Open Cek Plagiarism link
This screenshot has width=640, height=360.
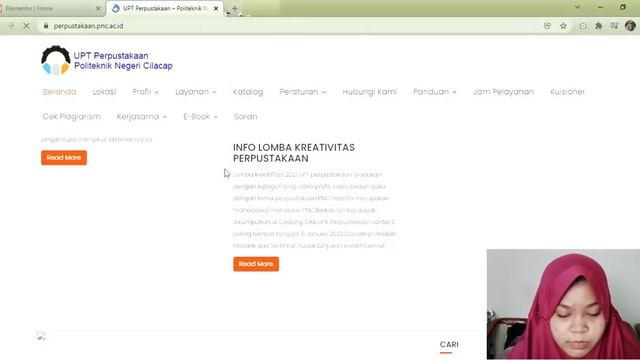[x=71, y=117]
